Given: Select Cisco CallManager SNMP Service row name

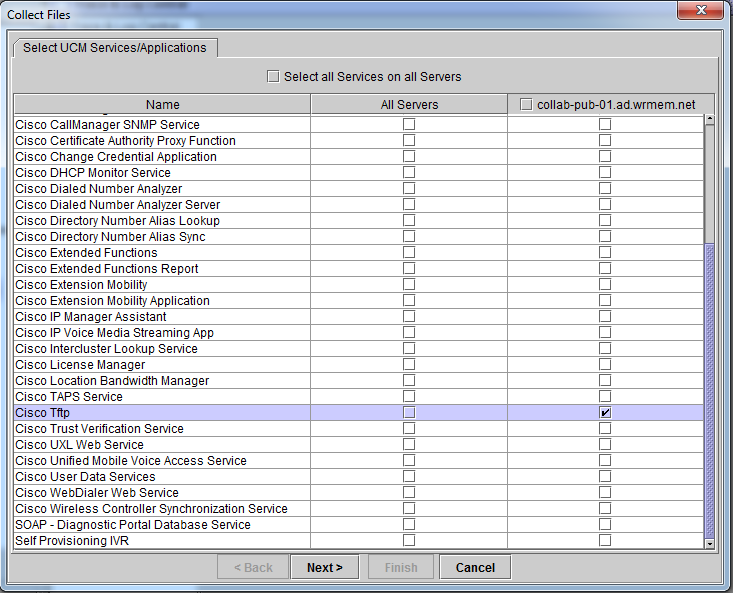Looking at the screenshot, I should pos(107,124).
